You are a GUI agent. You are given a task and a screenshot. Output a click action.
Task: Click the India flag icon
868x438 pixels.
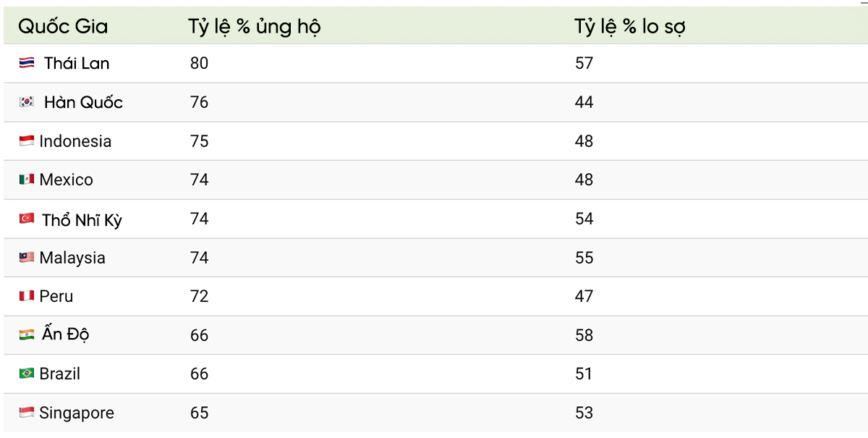[27, 335]
